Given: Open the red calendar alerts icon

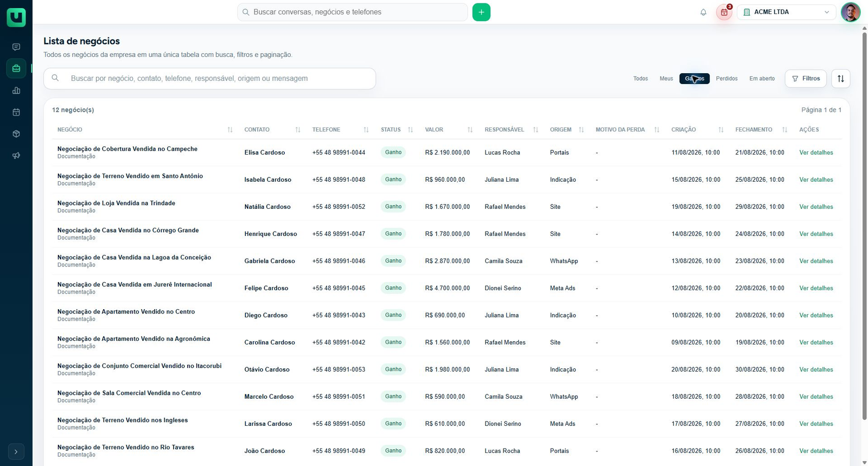Looking at the screenshot, I should click(x=724, y=12).
